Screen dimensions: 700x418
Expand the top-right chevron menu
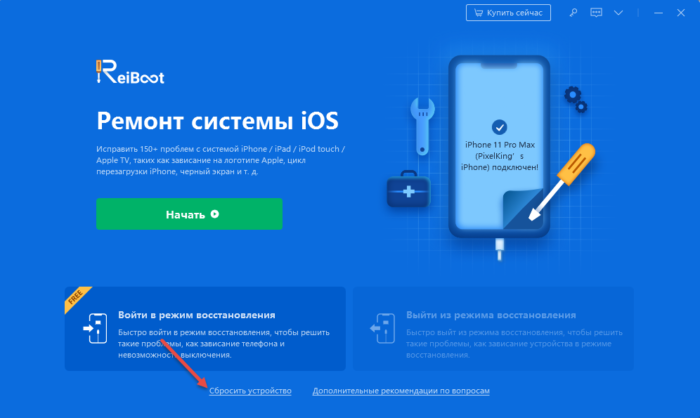pyautogui.click(x=618, y=13)
